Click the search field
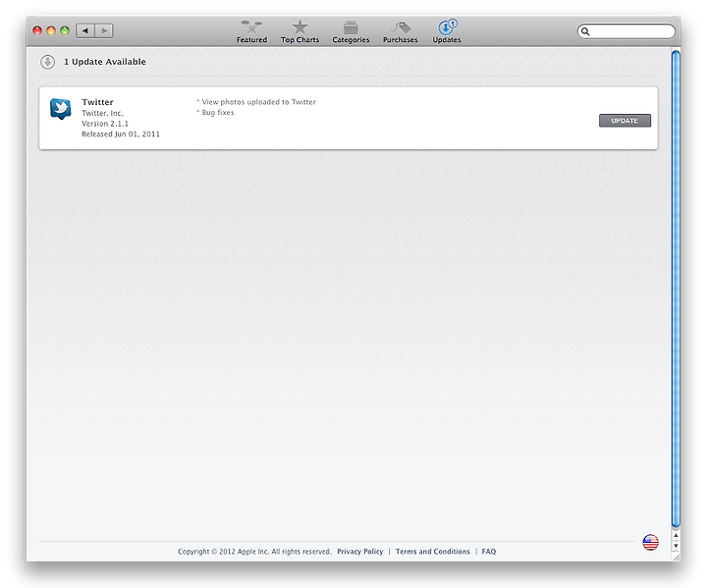Viewport: 707px width, 588px height. coord(626,31)
